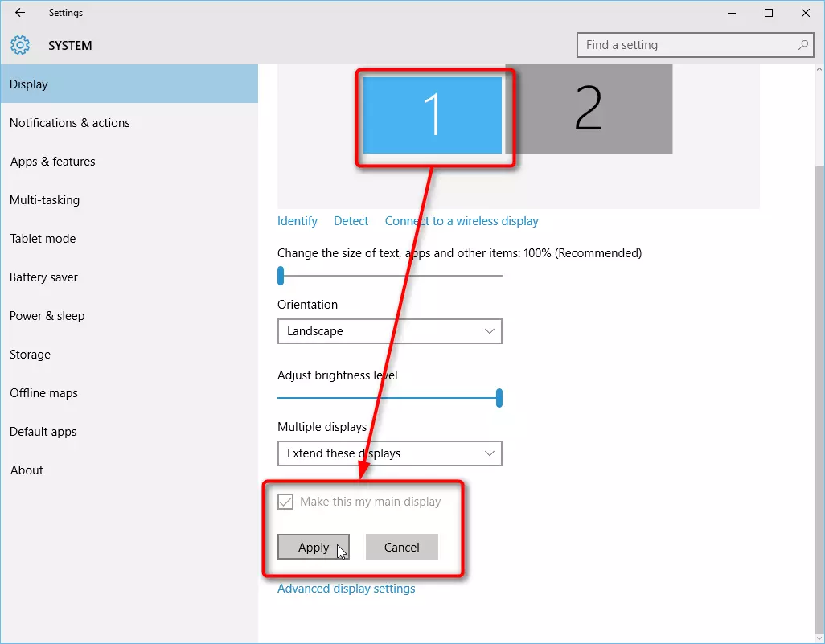The height and width of the screenshot is (644, 825).
Task: Open Advanced display settings link
Action: 347,589
